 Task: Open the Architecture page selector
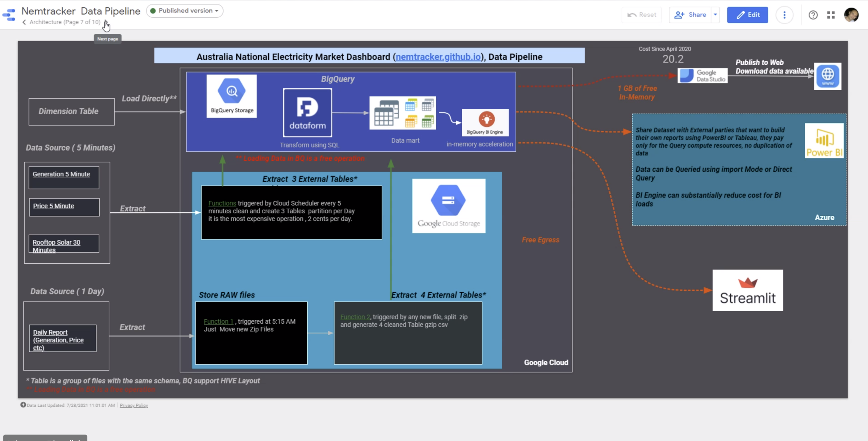(65, 22)
